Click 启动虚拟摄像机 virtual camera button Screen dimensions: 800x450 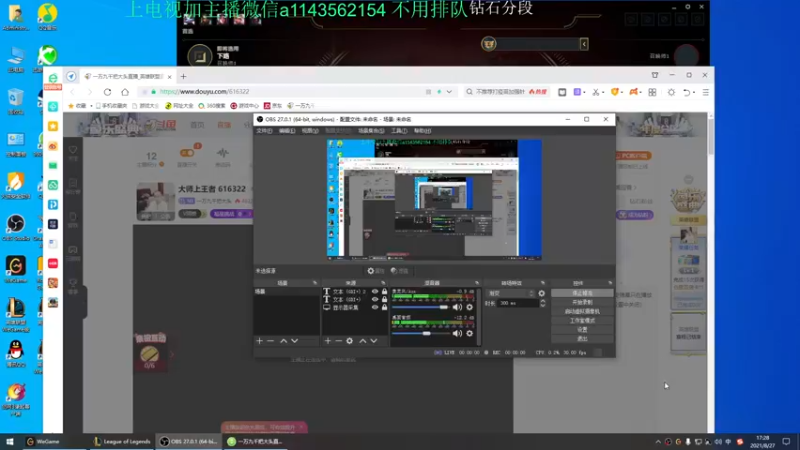click(582, 311)
